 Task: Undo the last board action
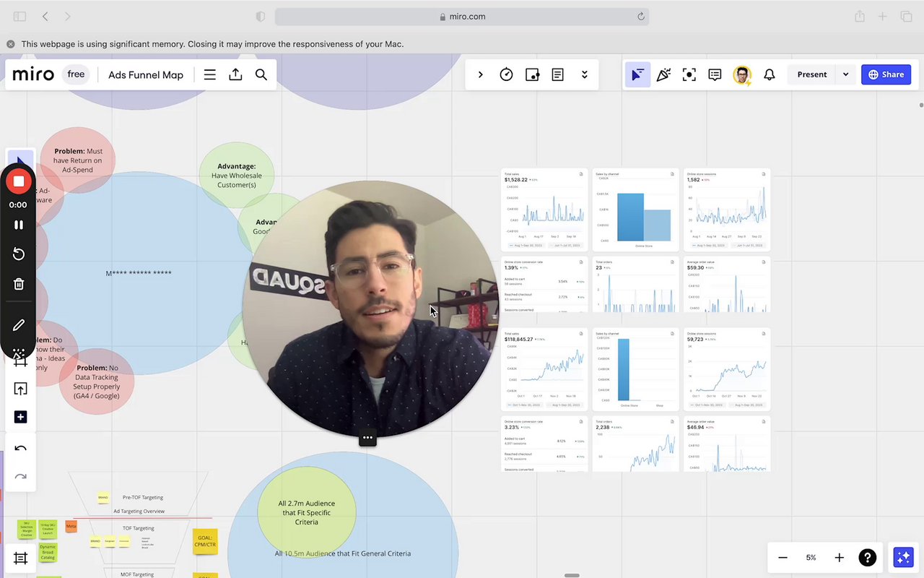(20, 449)
